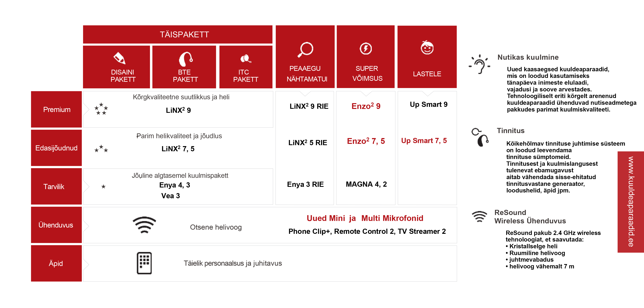
Task: Click the pencil icon in DISAINI PAKETT
Action: pyautogui.click(x=119, y=58)
